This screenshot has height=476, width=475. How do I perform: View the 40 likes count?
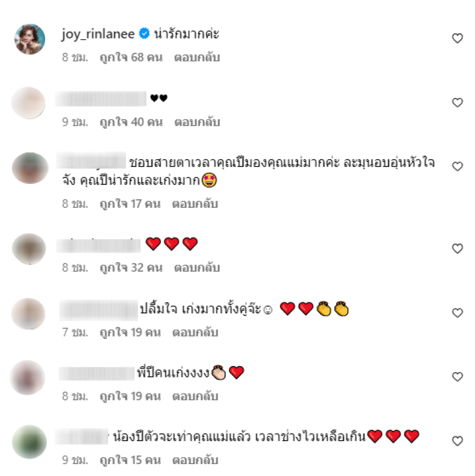(x=131, y=122)
